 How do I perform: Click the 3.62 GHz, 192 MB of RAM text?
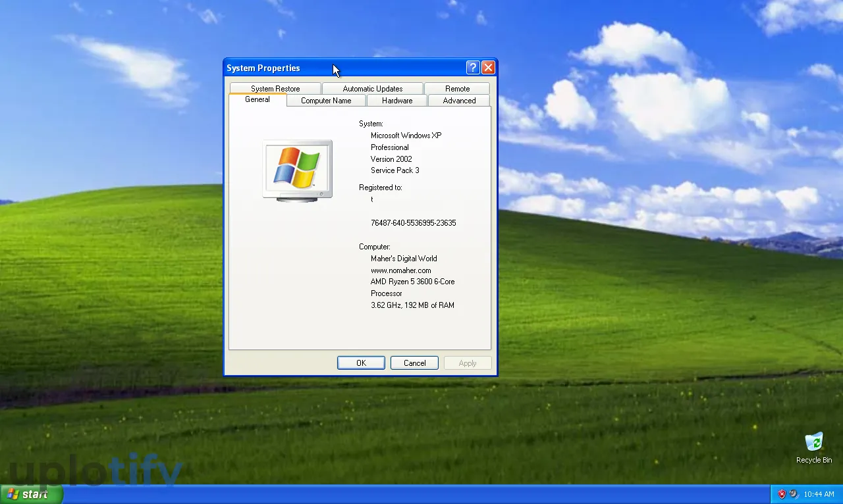pyautogui.click(x=413, y=305)
